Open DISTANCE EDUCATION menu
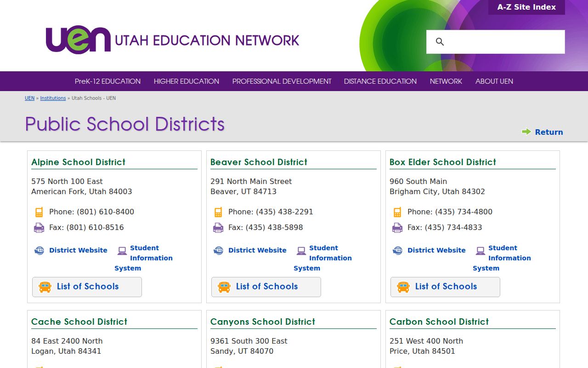Viewport: 588px width, 368px height. pos(380,81)
